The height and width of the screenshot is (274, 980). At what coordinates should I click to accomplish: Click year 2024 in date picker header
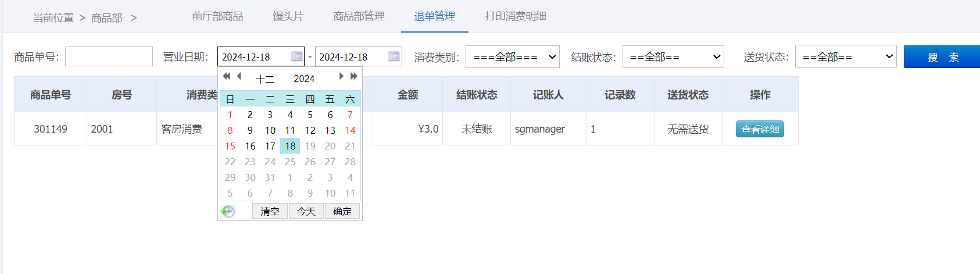pos(304,79)
